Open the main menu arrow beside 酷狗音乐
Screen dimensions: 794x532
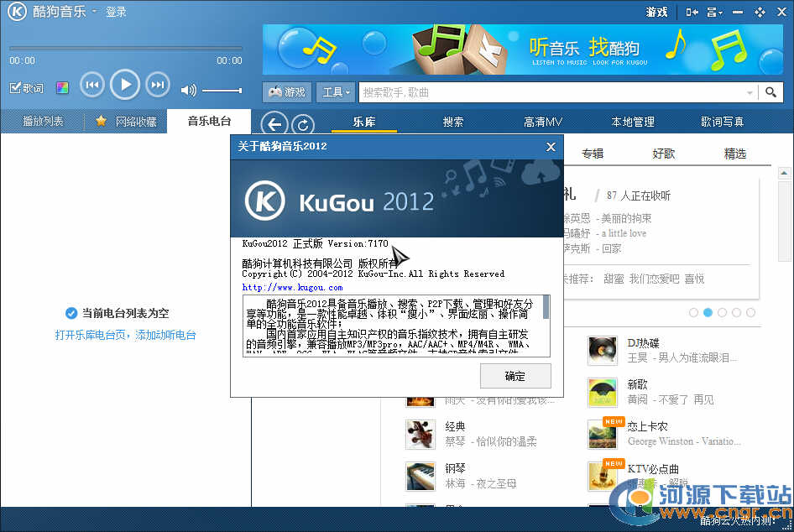94,12
